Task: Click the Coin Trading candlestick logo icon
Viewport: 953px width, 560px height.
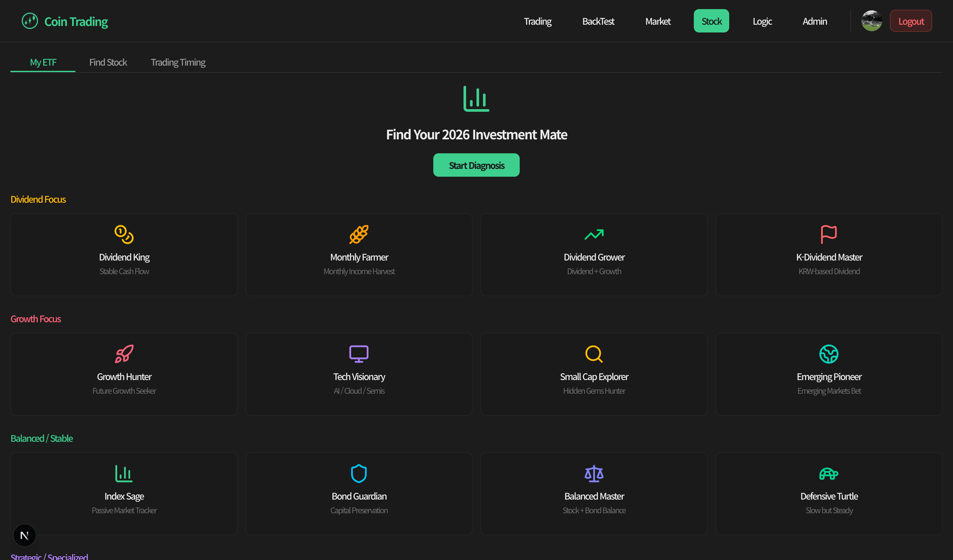Action: [30, 21]
